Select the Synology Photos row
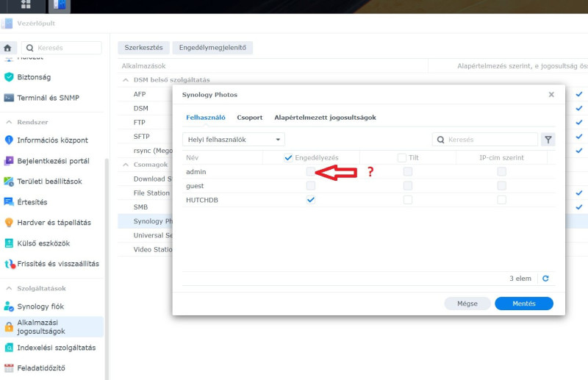 click(x=145, y=221)
